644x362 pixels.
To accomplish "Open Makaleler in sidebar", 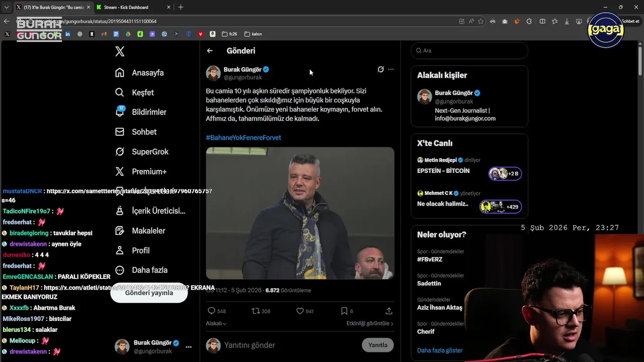I will tap(140, 231).
